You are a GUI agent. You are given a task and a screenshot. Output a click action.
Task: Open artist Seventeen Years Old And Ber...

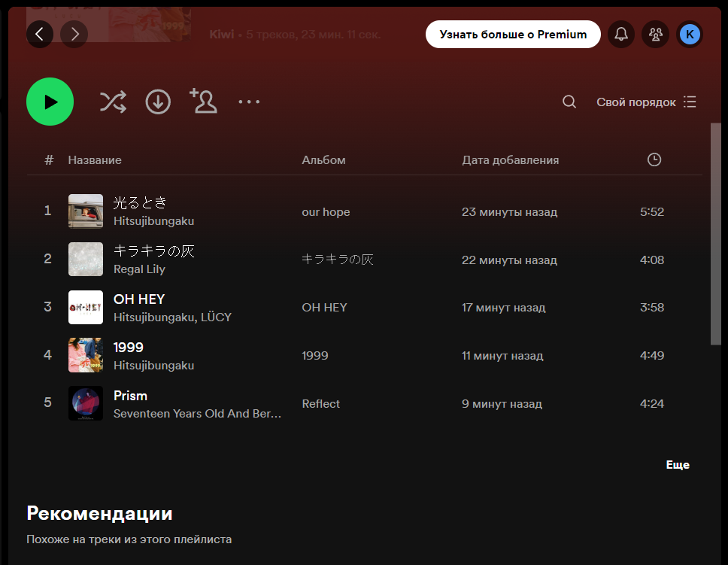click(197, 414)
